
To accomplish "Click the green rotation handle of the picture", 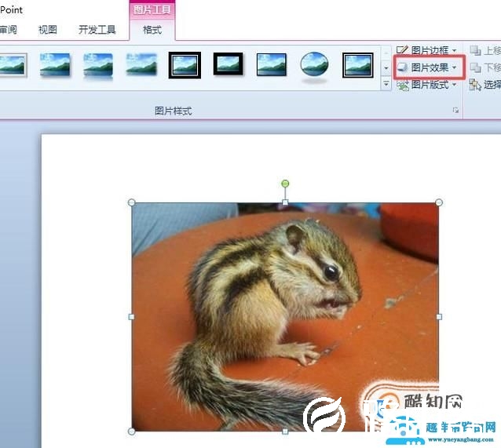I will 285,184.
